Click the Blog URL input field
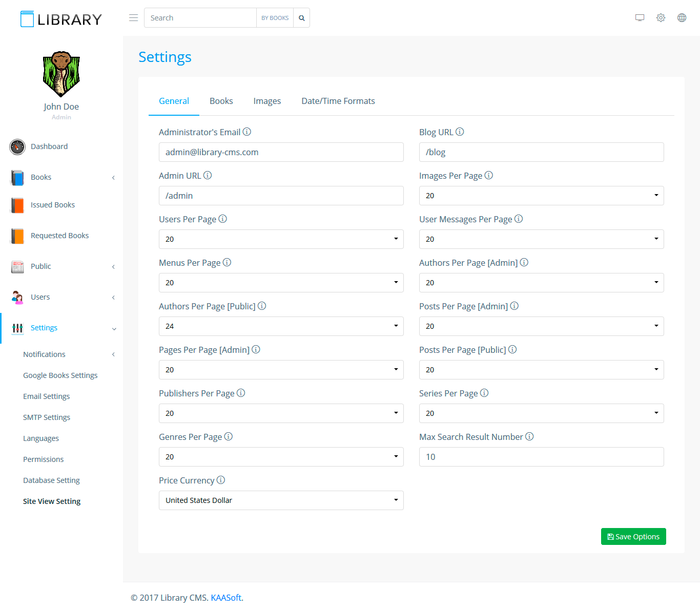The height and width of the screenshot is (612, 700). coord(541,152)
